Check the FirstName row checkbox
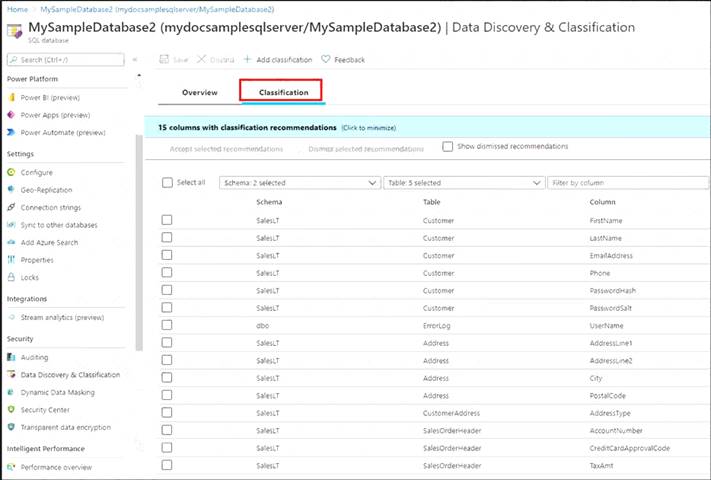 coord(167,220)
